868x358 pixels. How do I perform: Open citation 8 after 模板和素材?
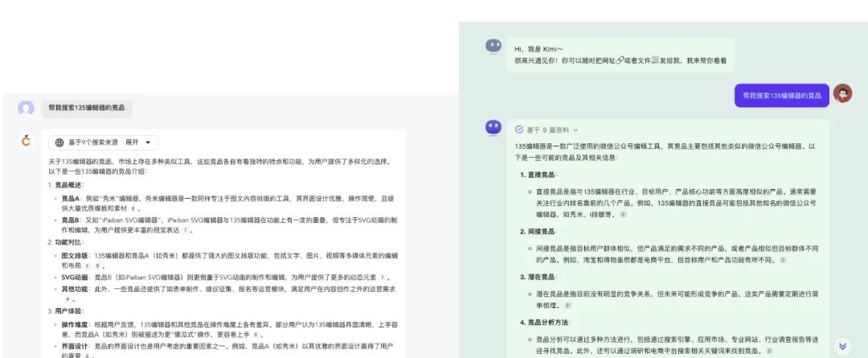[133, 209]
